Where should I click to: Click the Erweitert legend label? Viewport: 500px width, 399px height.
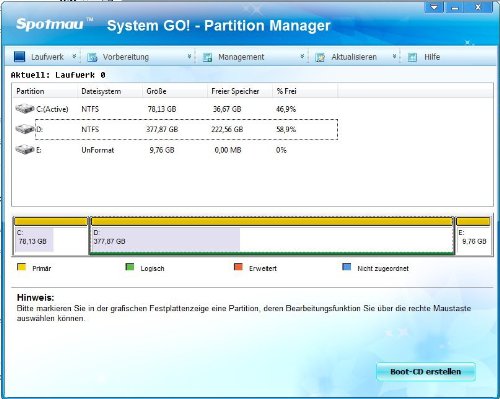point(263,268)
